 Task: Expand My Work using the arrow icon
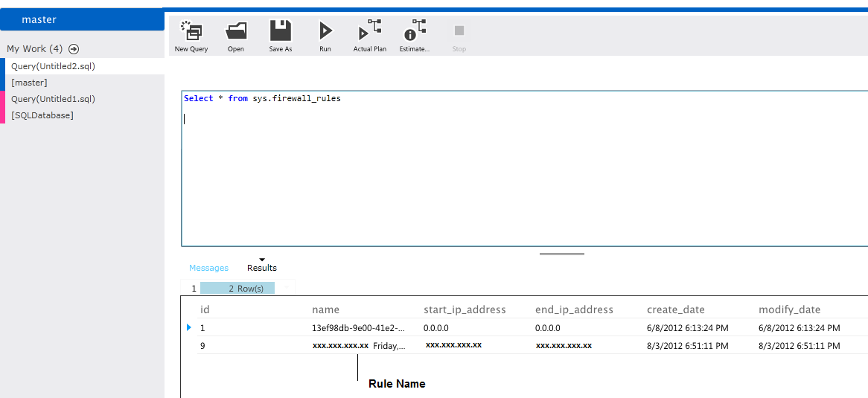74,49
